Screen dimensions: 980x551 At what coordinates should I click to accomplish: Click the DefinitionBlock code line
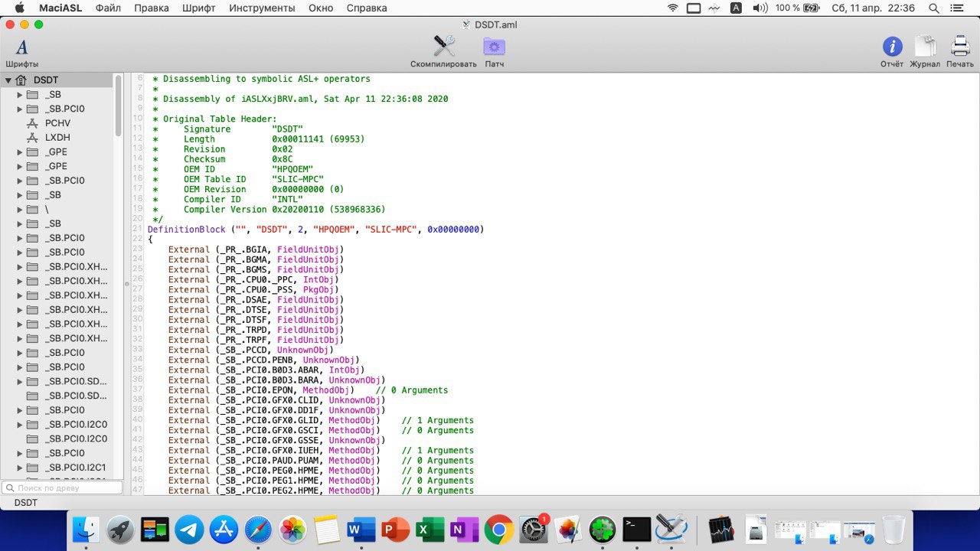click(x=315, y=230)
